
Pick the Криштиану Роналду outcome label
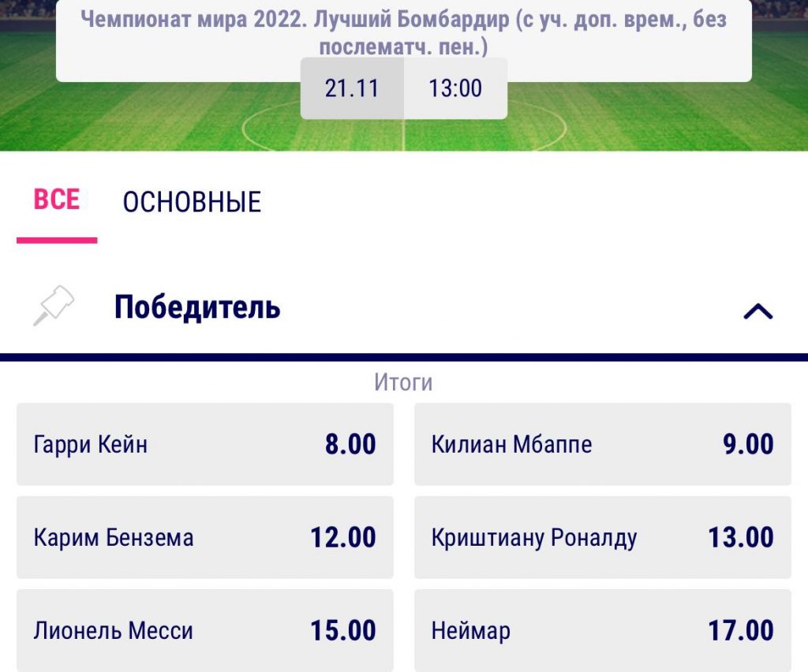(x=534, y=538)
